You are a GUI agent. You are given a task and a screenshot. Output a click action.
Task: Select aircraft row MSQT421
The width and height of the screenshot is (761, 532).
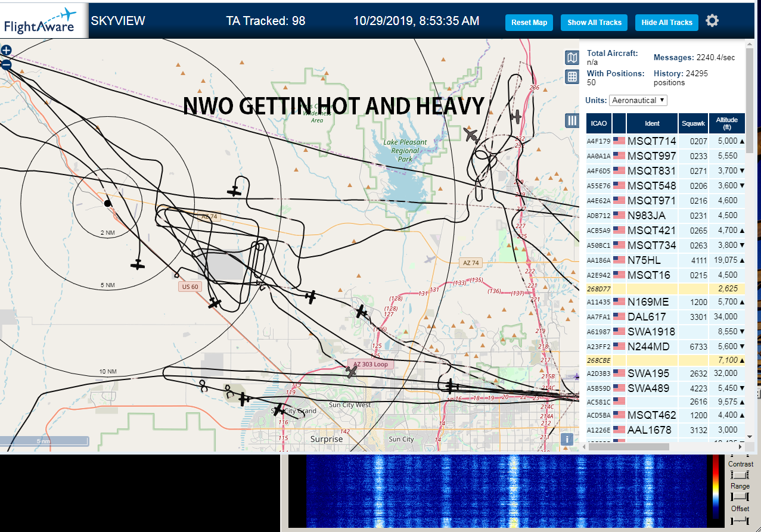click(666, 231)
